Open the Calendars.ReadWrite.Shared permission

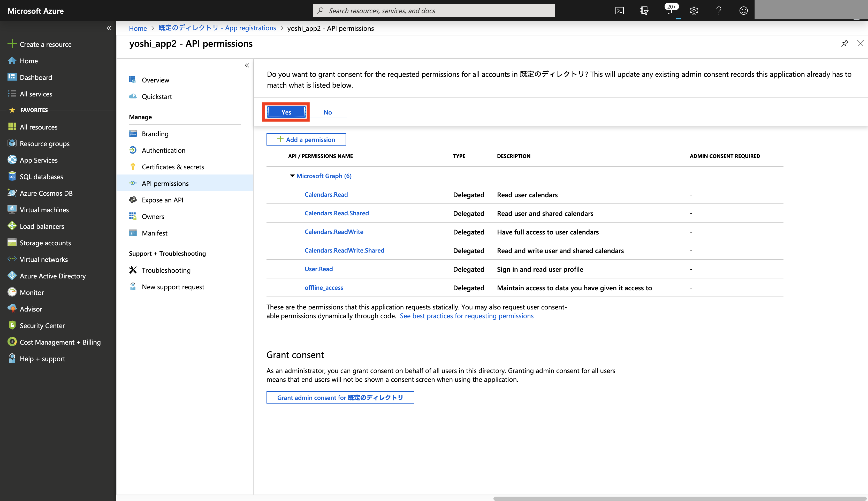pos(344,250)
